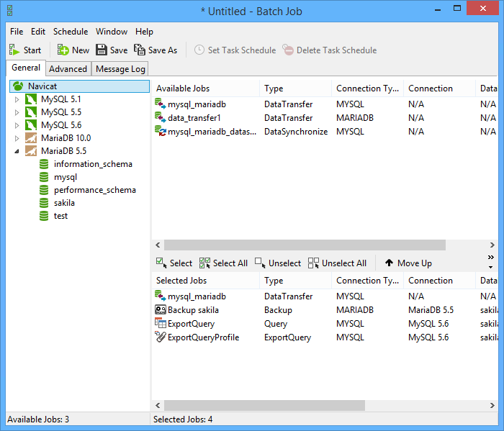This screenshot has height=431, width=504.
Task: Click the ExportQuery job icon
Action: coord(160,323)
